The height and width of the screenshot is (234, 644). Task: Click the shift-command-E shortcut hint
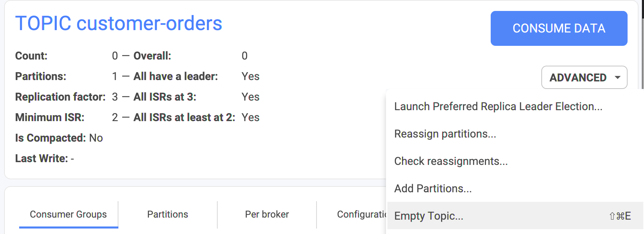(620, 216)
